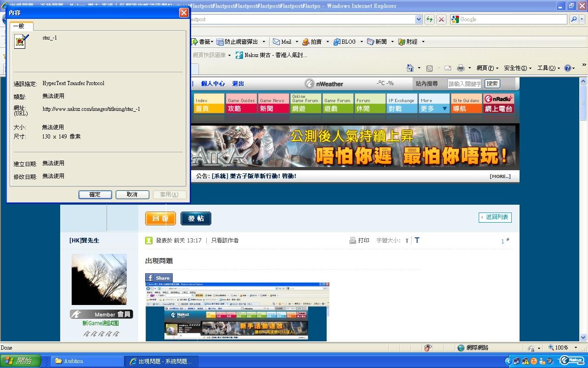Viewport: 588px width, 368px height.
Task: Click the Facebook Share button in the post
Action: tap(159, 278)
